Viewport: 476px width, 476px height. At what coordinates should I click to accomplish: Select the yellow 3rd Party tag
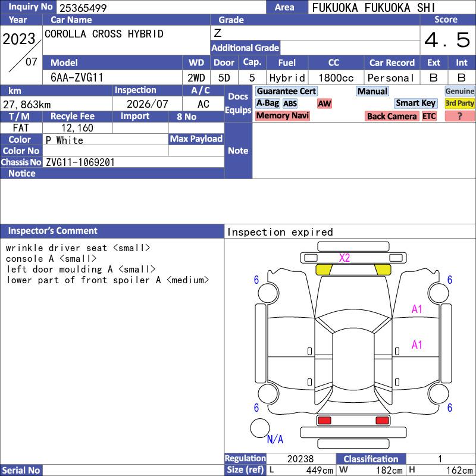(x=459, y=103)
